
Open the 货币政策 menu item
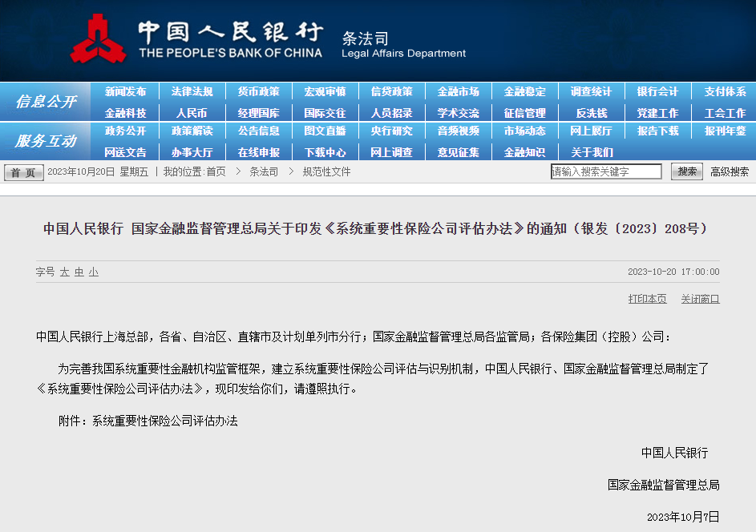(x=258, y=92)
